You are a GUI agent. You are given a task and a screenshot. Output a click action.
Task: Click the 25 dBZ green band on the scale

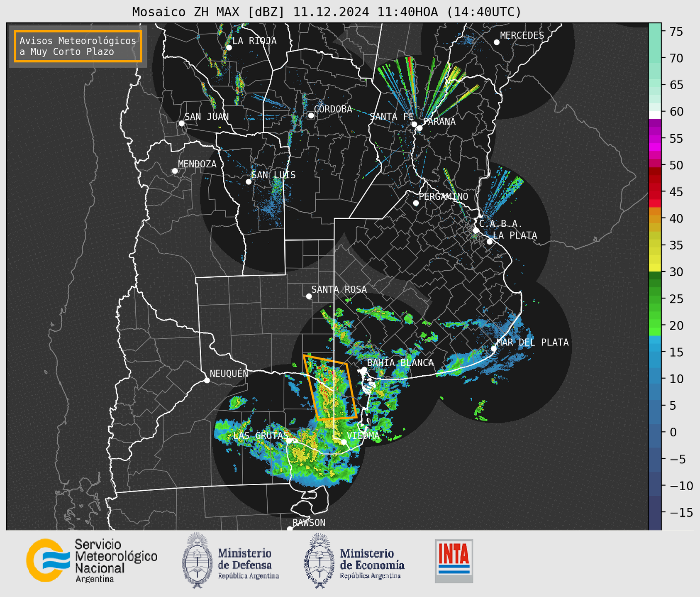pos(655,299)
